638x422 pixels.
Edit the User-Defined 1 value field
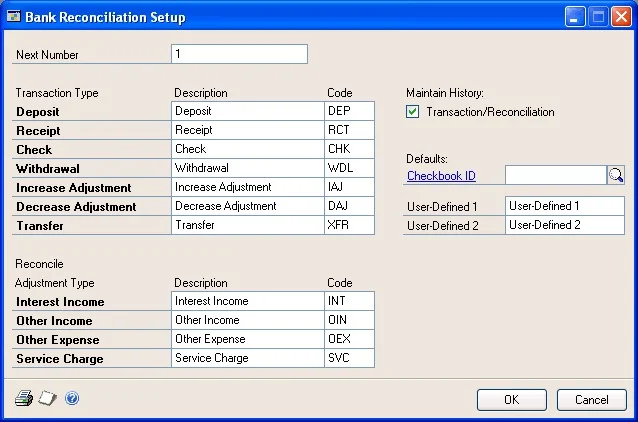coord(565,206)
